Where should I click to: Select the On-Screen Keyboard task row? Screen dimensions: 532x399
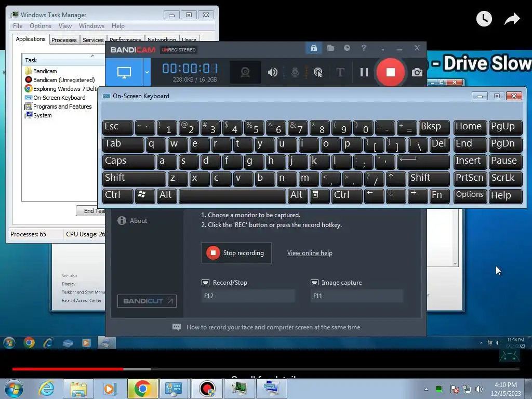(55, 98)
